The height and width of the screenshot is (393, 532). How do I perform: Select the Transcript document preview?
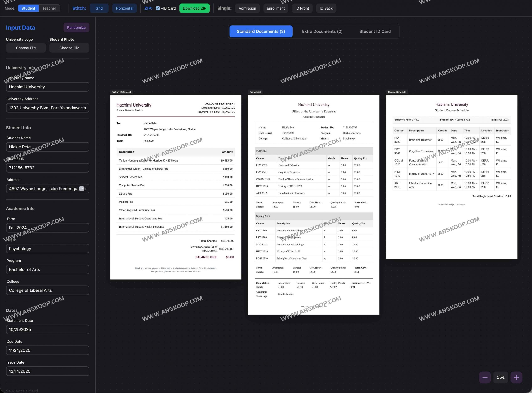(314, 205)
